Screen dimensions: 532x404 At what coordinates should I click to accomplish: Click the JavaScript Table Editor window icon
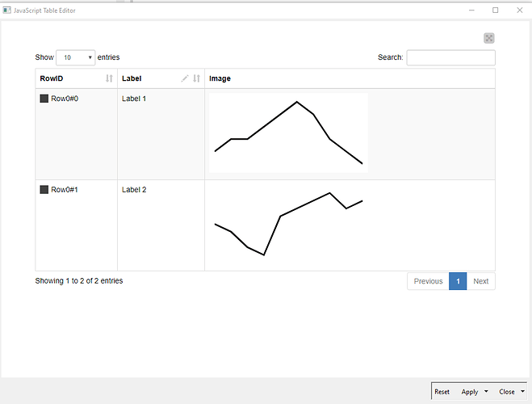(x=6, y=11)
